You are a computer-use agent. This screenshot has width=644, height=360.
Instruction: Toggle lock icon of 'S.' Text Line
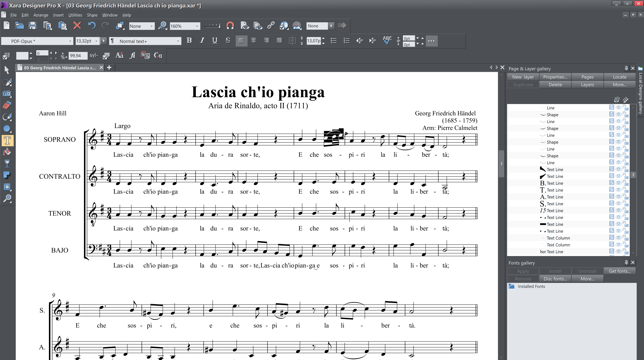click(625, 203)
